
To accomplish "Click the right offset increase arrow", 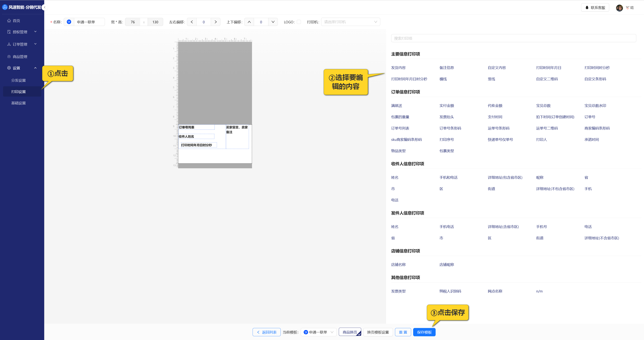I will click(x=216, y=22).
